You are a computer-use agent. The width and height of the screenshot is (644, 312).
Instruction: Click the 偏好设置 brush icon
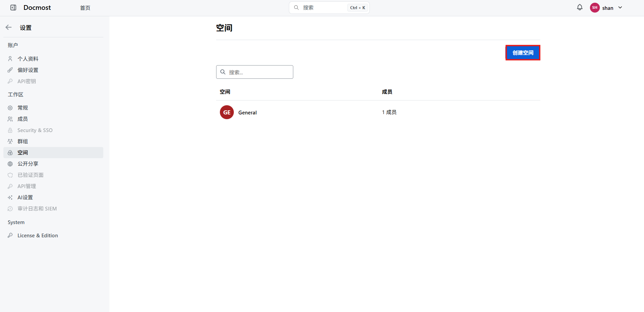pos(10,70)
